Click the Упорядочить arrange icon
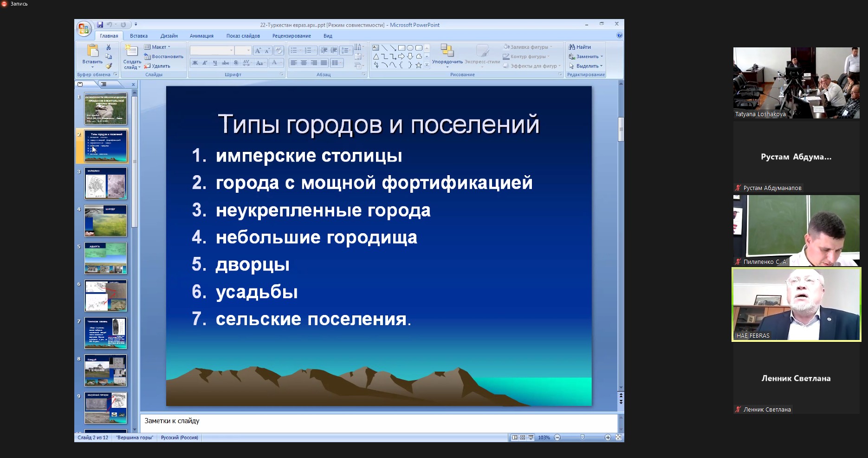 447,54
